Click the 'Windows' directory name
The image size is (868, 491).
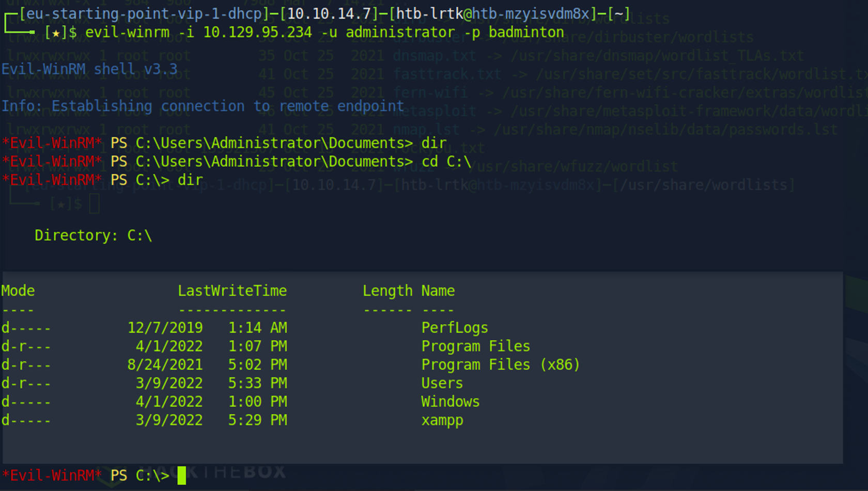click(x=451, y=402)
